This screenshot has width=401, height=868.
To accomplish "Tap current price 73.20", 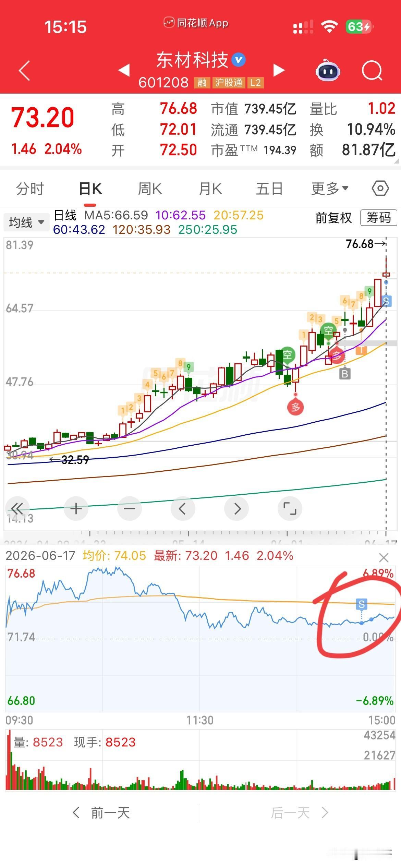I will tap(42, 118).
